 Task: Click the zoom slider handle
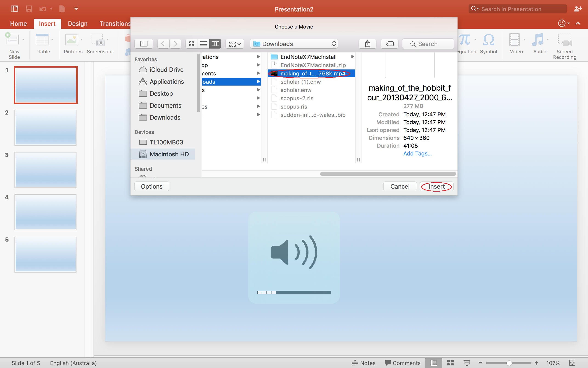click(509, 363)
